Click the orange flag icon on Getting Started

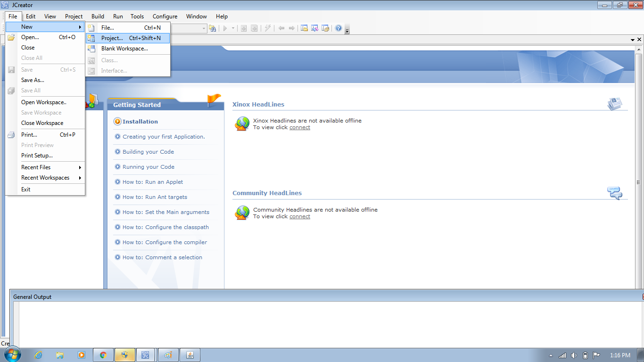pyautogui.click(x=214, y=99)
